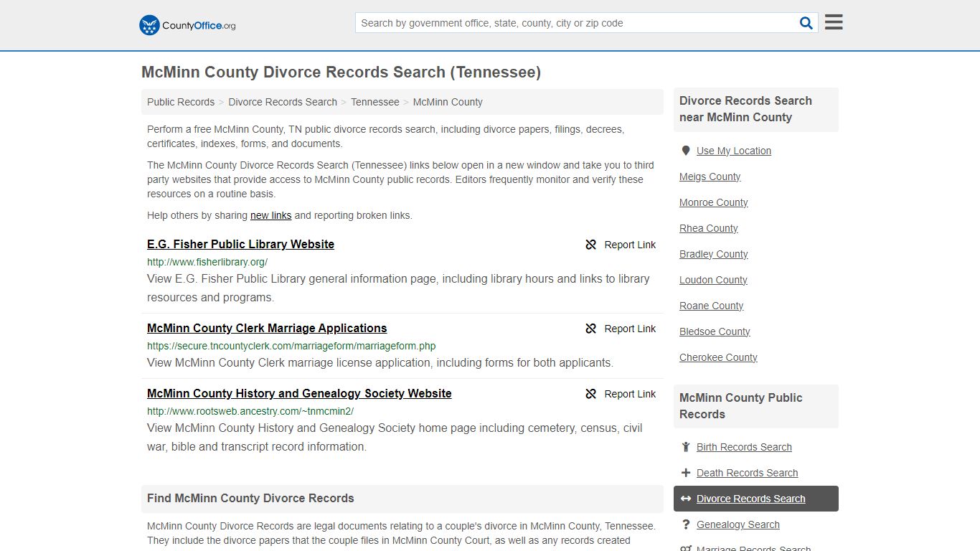Image resolution: width=980 pixels, height=551 pixels.
Task: Go to McMinn County breadcrumb
Action: tap(448, 102)
